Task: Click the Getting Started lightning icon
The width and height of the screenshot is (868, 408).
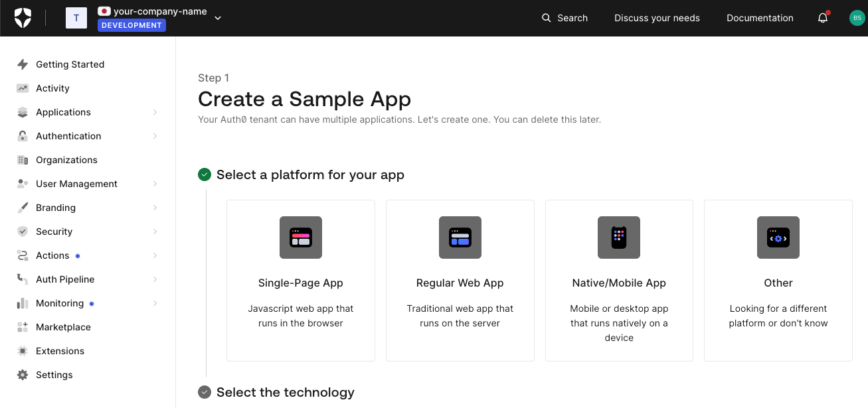Action: [23, 64]
